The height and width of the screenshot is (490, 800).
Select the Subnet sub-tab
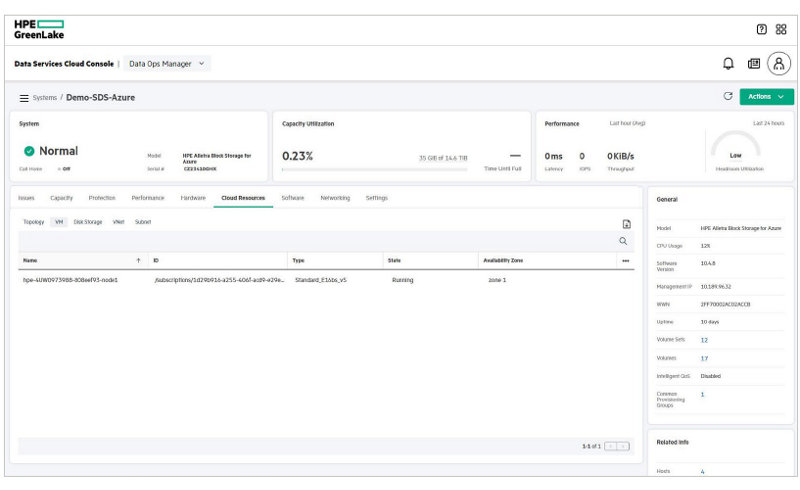point(143,222)
